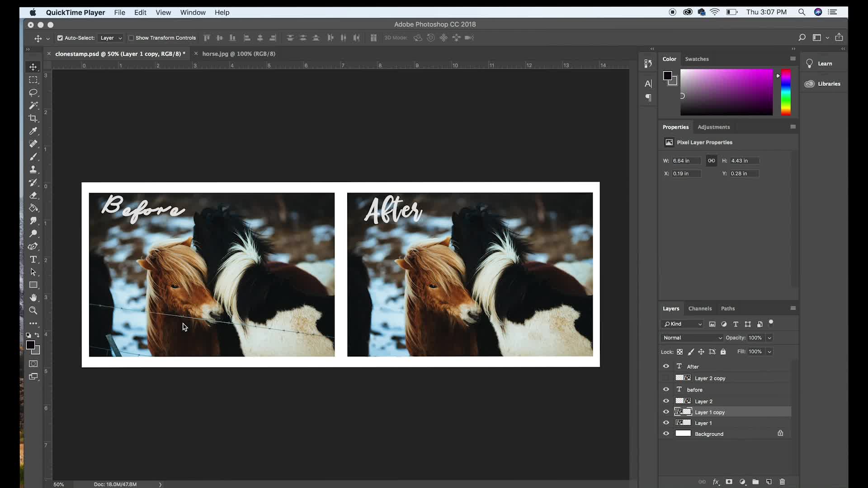Select the Rectangular Marquee tool
The image size is (868, 488).
tap(33, 80)
